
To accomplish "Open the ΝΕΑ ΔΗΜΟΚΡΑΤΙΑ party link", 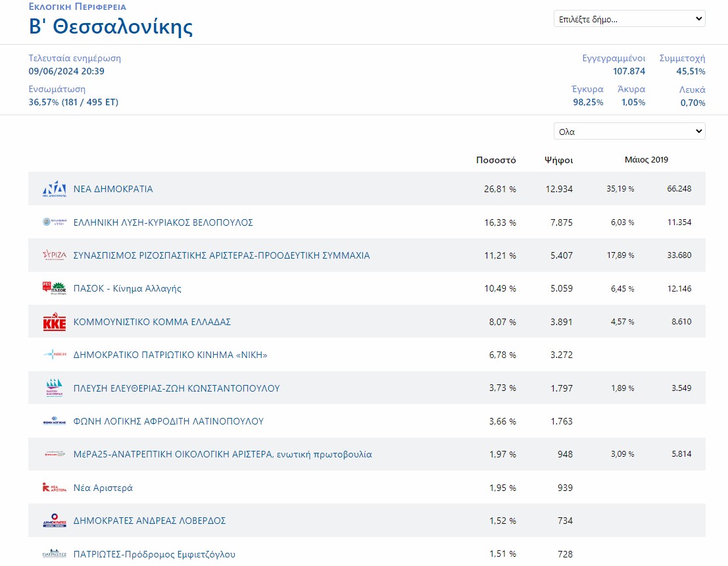I will [113, 189].
